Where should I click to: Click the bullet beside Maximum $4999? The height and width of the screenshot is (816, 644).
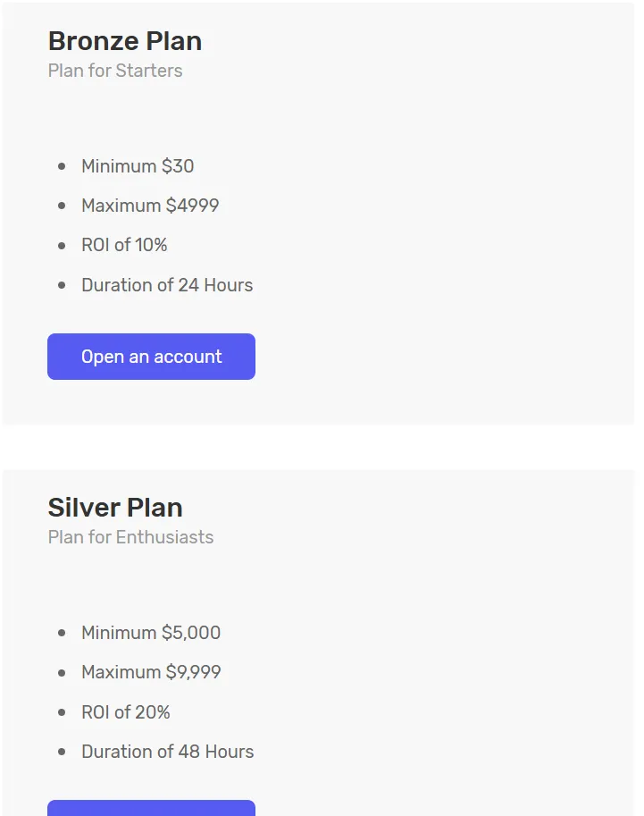62,206
